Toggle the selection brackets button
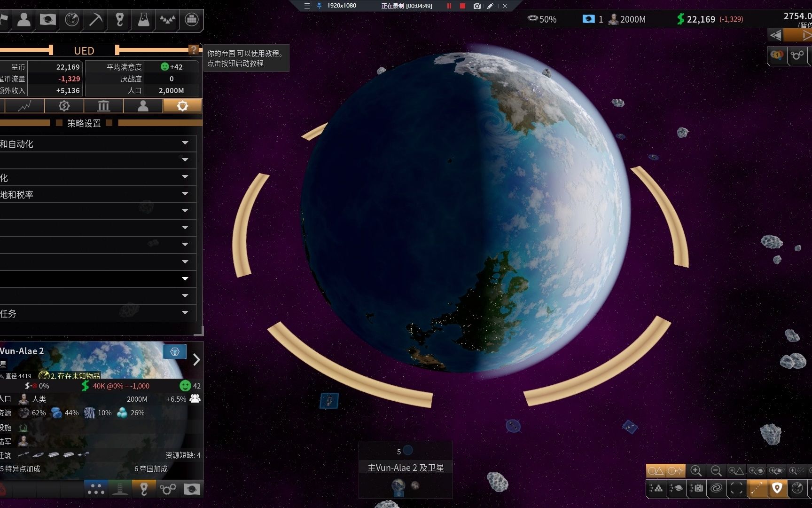The image size is (812, 508). [x=736, y=488]
